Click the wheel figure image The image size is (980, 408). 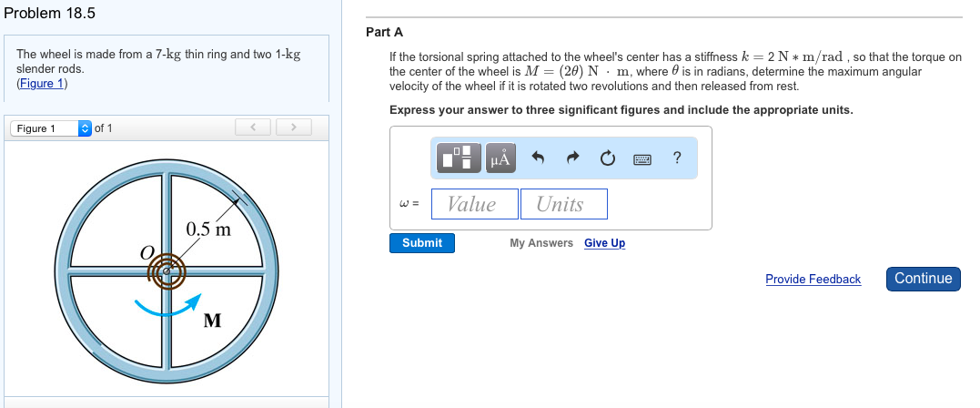[x=167, y=271]
